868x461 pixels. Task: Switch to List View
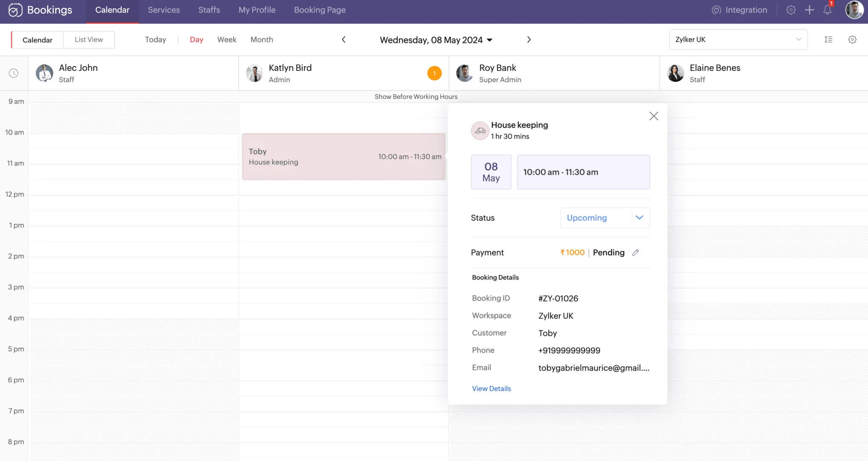point(89,39)
